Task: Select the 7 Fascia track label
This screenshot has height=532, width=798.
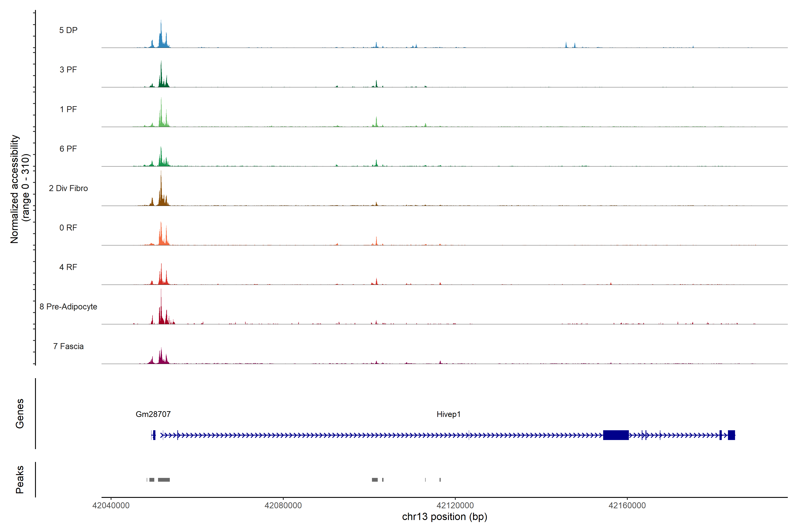Action: (x=68, y=346)
